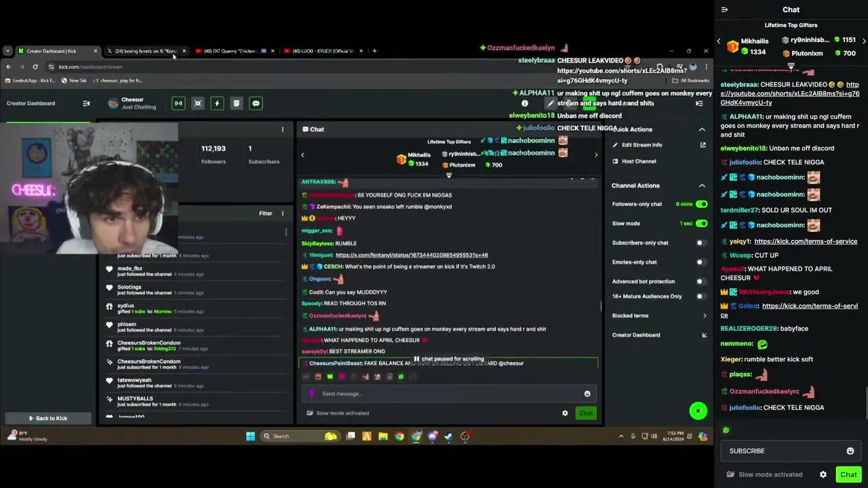Send message with dashboard Chat button
This screenshot has height=488, width=868.
tap(586, 413)
